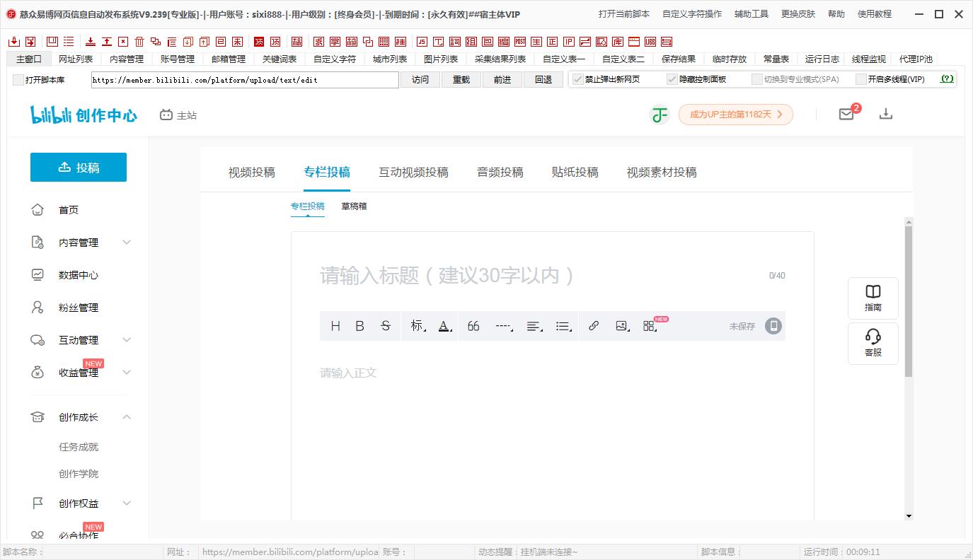The height and width of the screenshot is (560, 973).
Task: Toggle 隐藏控制面板 checkbox
Action: click(672, 79)
